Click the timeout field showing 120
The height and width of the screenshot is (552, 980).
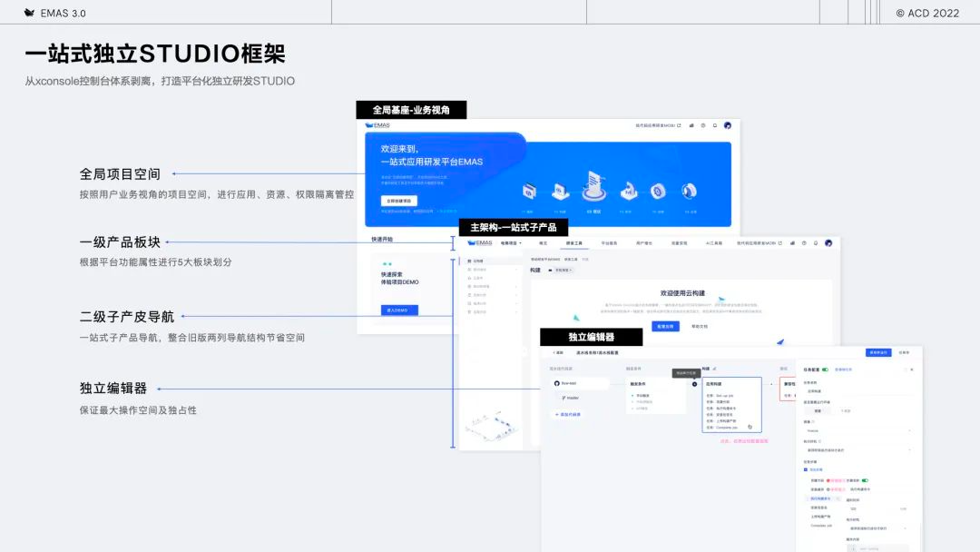(877, 508)
